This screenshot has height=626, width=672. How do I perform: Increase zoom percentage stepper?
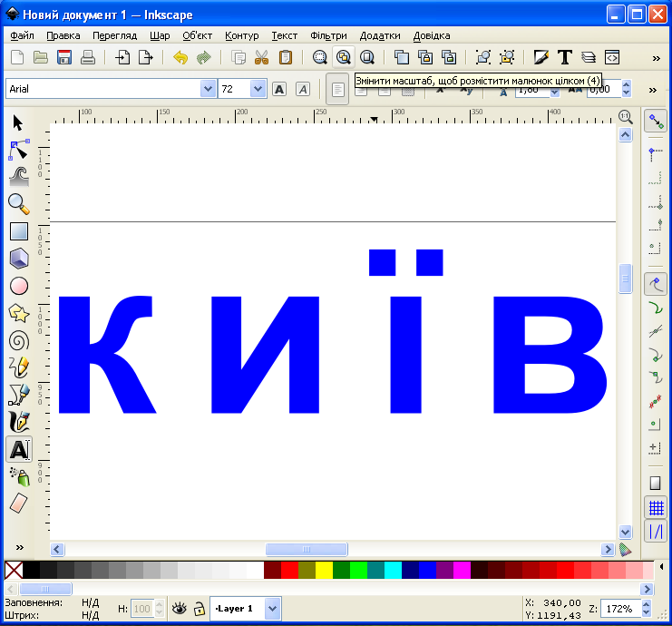click(x=647, y=603)
